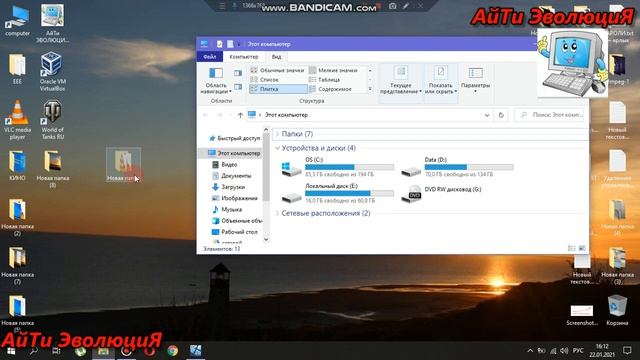
Task: Show hidden system tray icons chevron
Action: [530, 351]
